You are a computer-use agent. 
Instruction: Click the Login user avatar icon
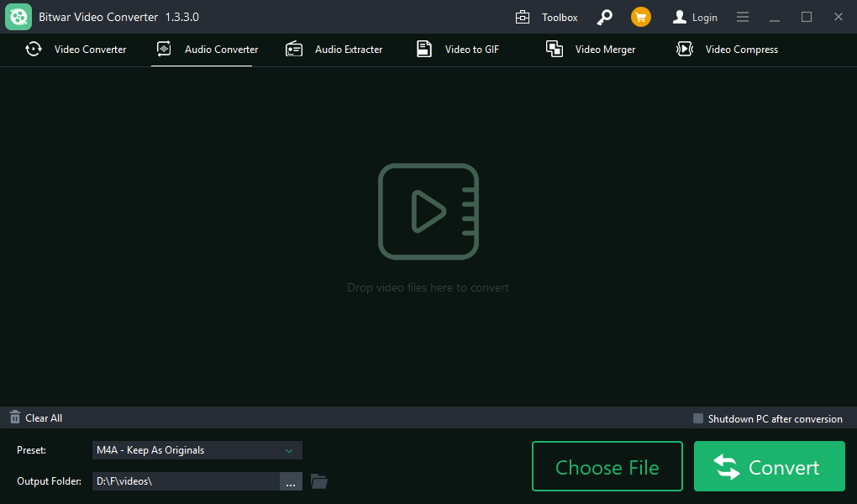[680, 17]
